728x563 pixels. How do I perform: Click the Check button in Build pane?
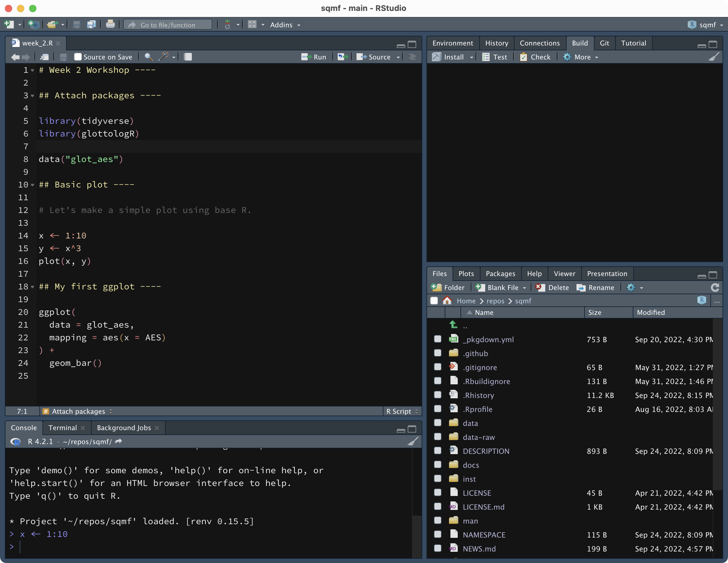pyautogui.click(x=535, y=57)
